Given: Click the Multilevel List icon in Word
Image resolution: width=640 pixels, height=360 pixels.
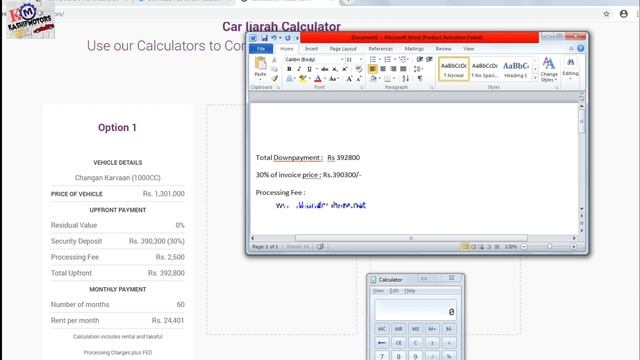Looking at the screenshot, I should [402, 60].
